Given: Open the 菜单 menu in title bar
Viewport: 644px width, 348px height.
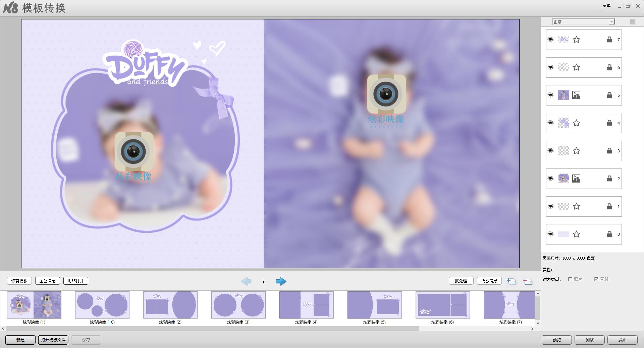Looking at the screenshot, I should pos(606,6).
